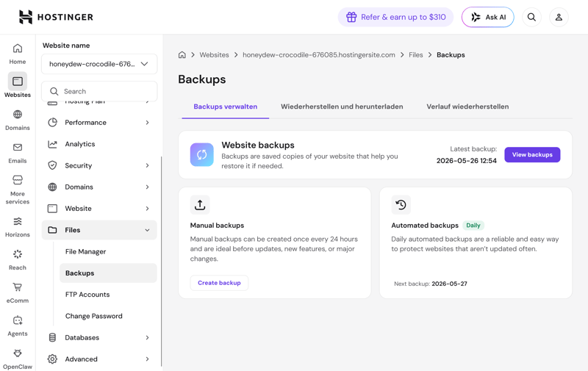
Task: Open Emails in the left rail
Action: click(x=18, y=154)
